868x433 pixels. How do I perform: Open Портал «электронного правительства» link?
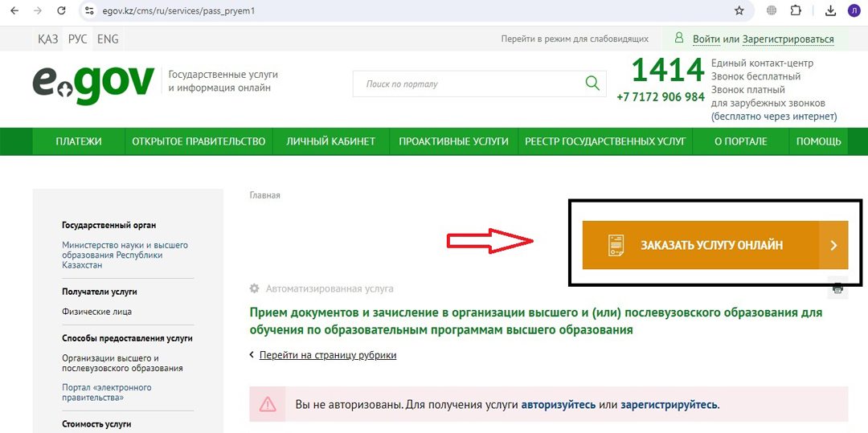click(x=107, y=392)
